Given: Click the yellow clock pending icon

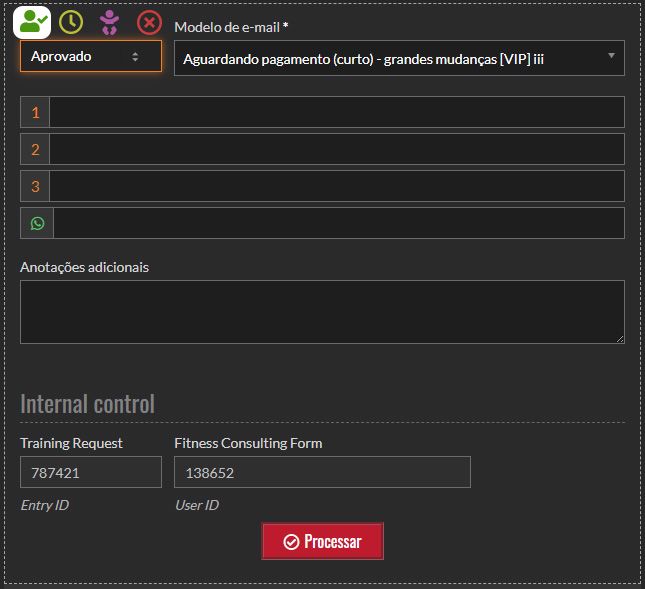Looking at the screenshot, I should tap(71, 22).
